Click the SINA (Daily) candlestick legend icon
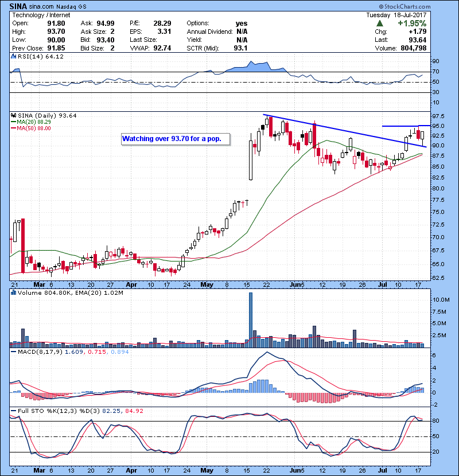Screen dimensions: 459x476 point(13,115)
